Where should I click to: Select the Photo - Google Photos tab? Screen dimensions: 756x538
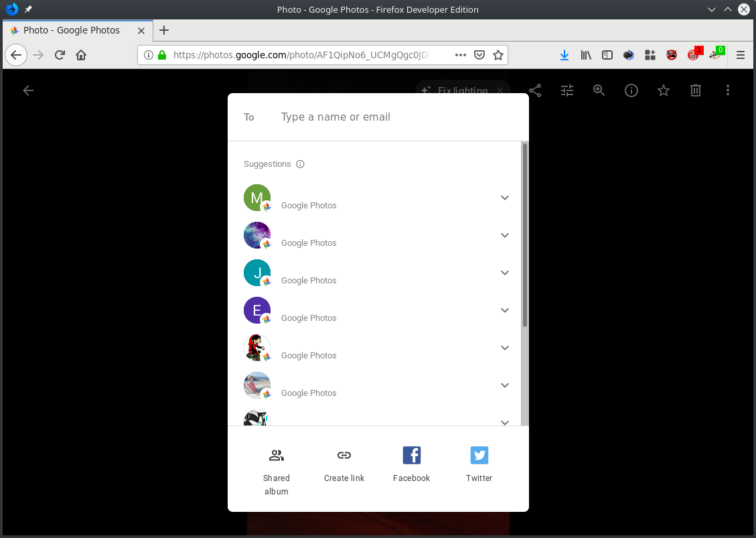pyautogui.click(x=78, y=30)
